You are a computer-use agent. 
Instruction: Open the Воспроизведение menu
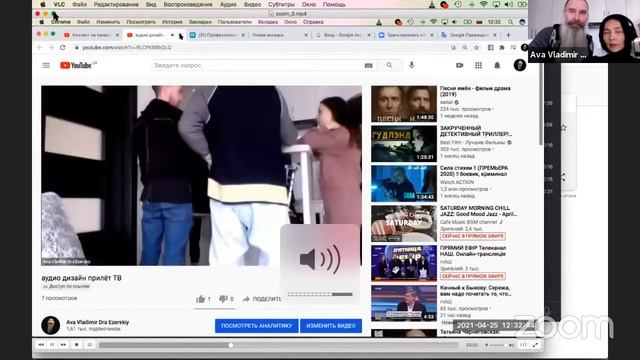tap(188, 4)
